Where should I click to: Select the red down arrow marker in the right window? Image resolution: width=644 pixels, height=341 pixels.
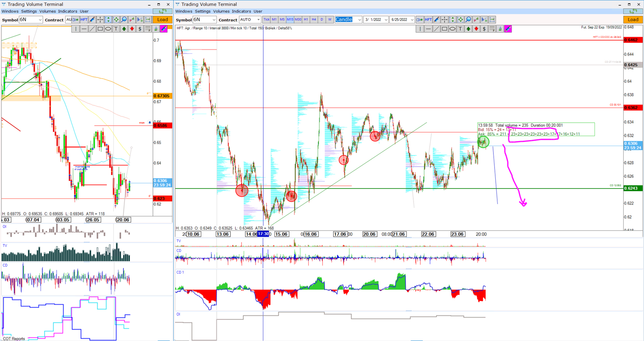click(476, 29)
